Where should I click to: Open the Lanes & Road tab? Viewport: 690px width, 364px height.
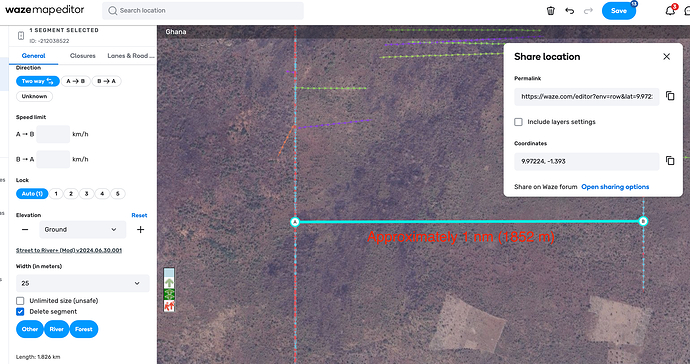click(131, 55)
